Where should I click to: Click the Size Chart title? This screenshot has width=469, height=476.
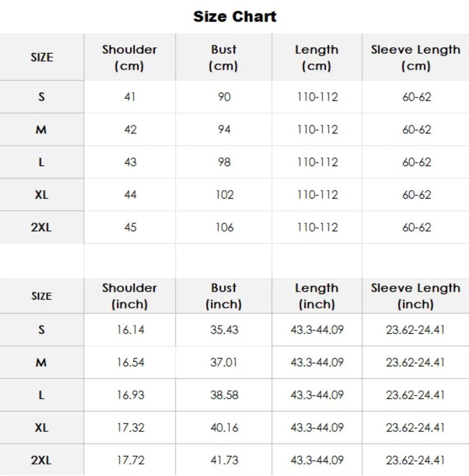click(234, 17)
